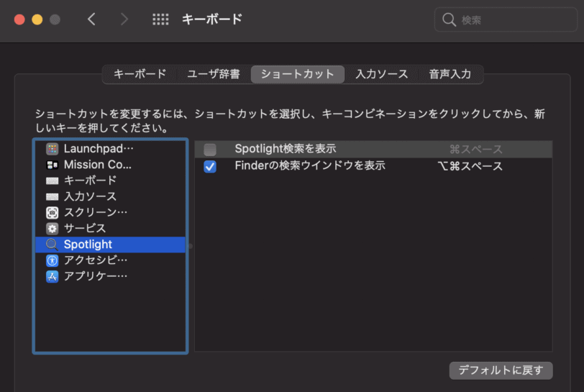The height and width of the screenshot is (392, 584).
Task: Open the 音声入力 tab
Action: (450, 74)
